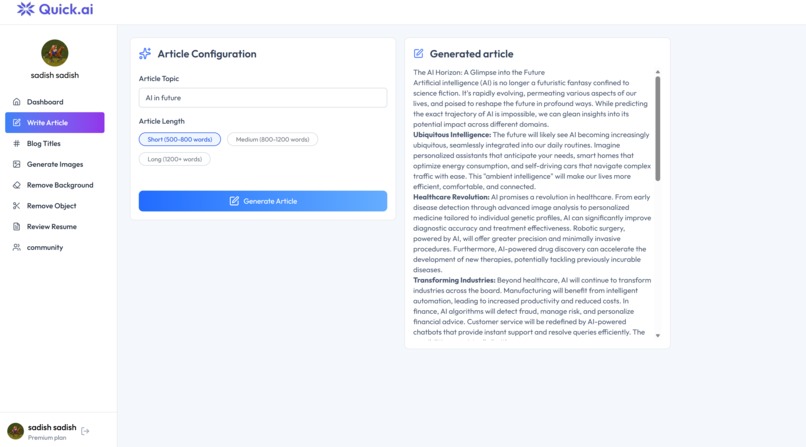Click the generated article scrollbar thumb
The height and width of the screenshot is (447, 806).
[x=658, y=128]
